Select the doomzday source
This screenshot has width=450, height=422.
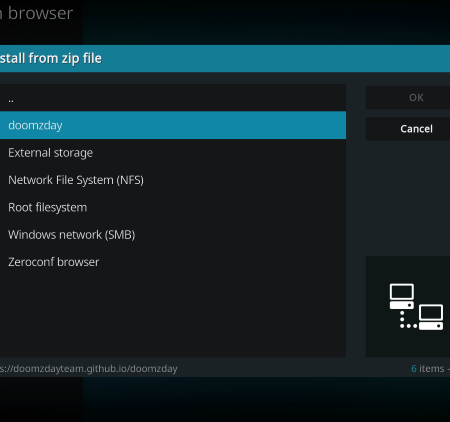pos(173,125)
